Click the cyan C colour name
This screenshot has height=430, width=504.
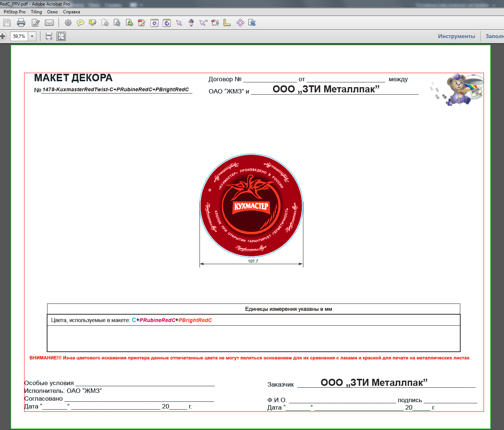coord(134,320)
